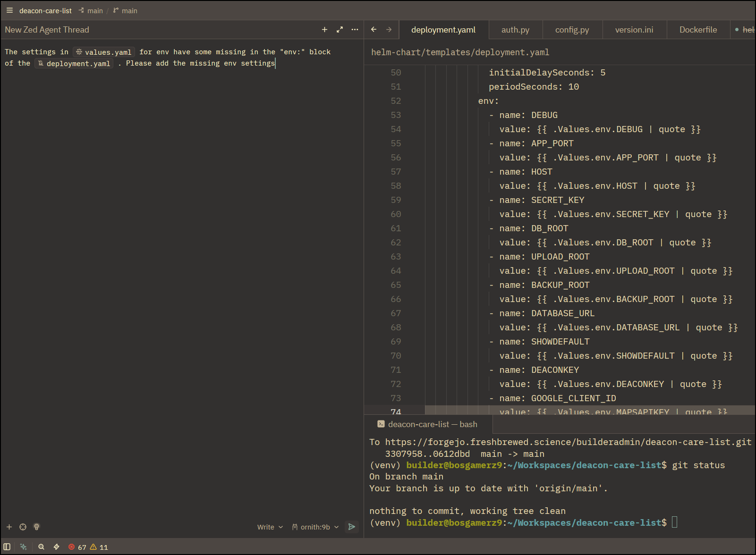The width and height of the screenshot is (756, 555).
Task: Click 'name: DEACONKEY' on line 71
Action: pyautogui.click(x=539, y=370)
